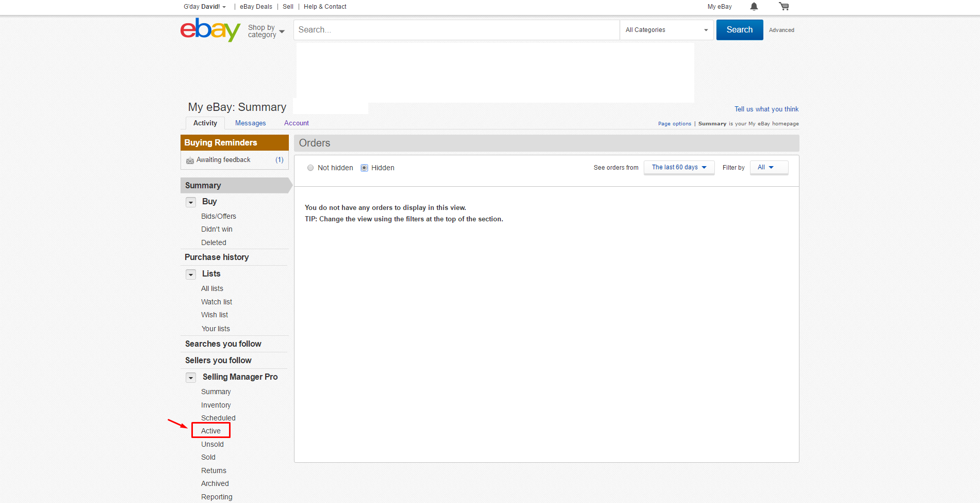Open Archived listings

point(215,483)
